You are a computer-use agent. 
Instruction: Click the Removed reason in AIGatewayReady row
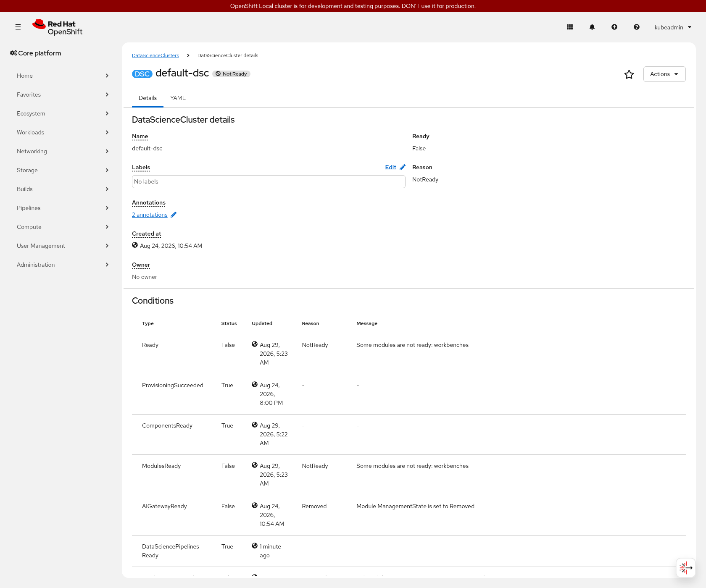point(314,506)
